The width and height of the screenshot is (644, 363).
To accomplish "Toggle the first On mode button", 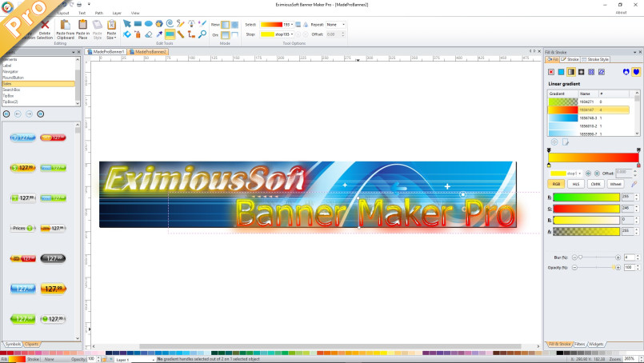I will point(225,35).
